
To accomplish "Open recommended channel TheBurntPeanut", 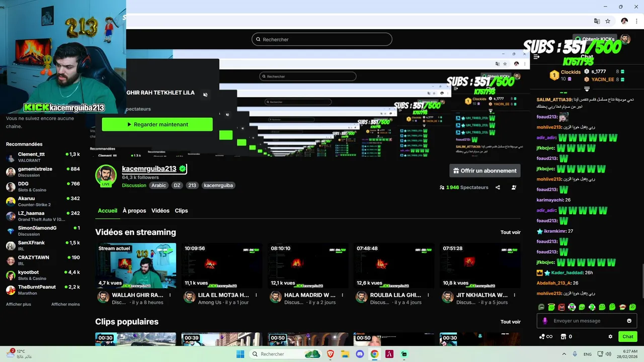I will [x=43, y=290].
